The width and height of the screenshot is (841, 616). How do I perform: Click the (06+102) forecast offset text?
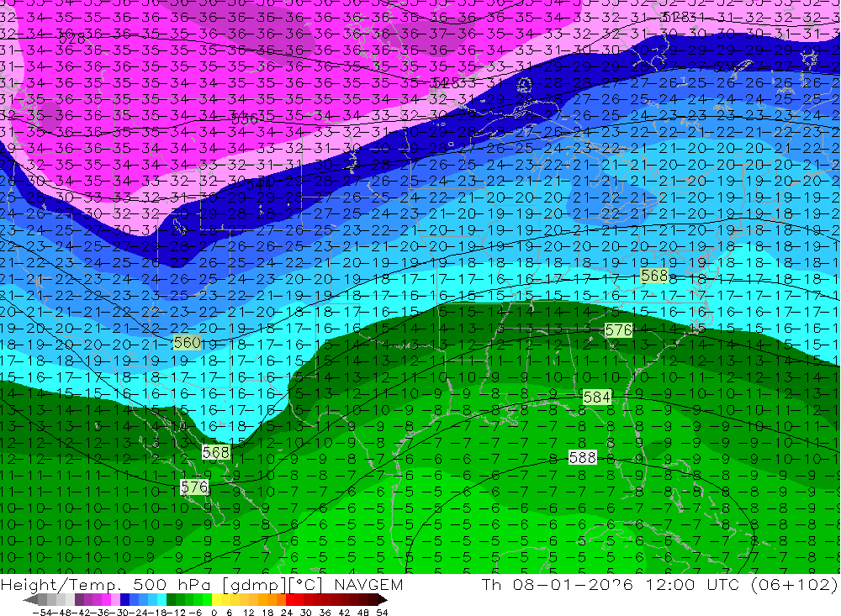(795, 584)
